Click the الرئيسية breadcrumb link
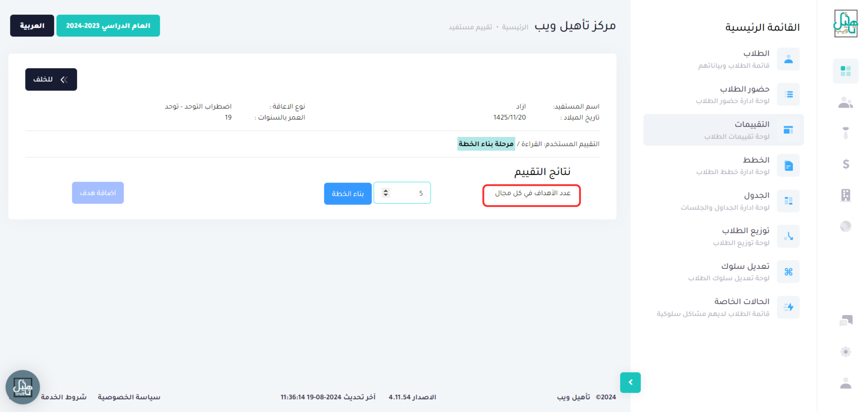The height and width of the screenshot is (414, 868). click(x=515, y=27)
